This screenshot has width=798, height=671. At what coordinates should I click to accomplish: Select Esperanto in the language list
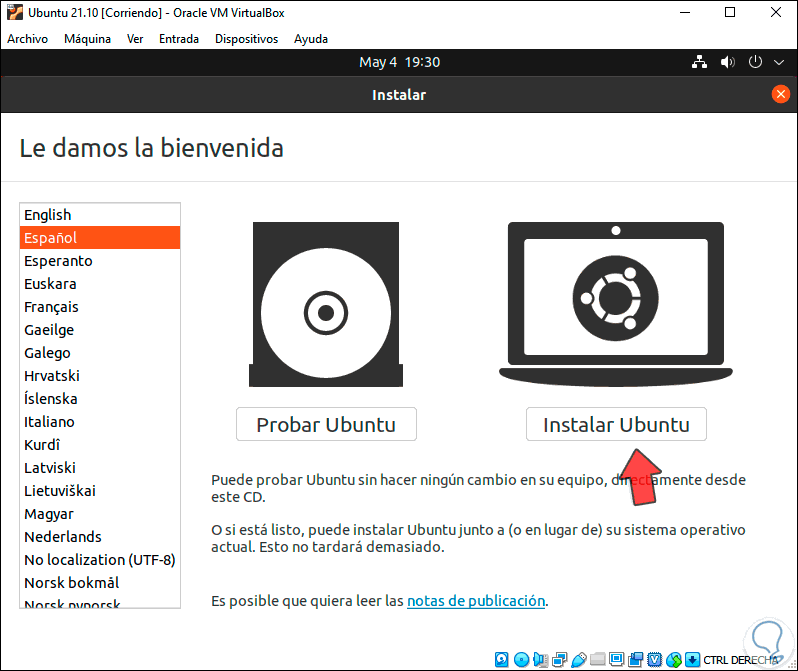click(x=100, y=261)
